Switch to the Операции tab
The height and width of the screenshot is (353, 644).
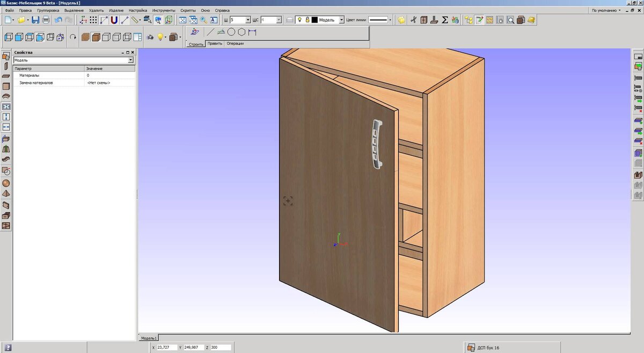pos(235,44)
